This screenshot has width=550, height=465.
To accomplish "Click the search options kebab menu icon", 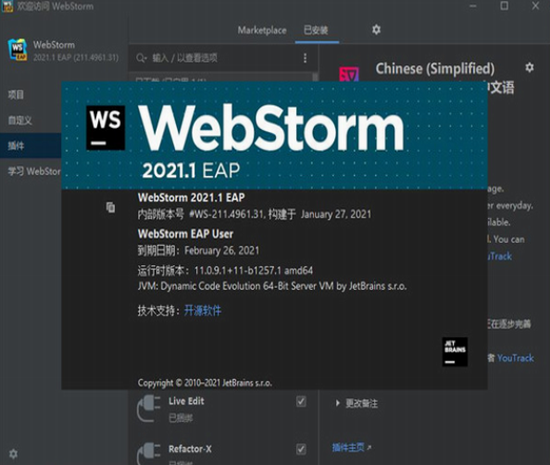I will pos(305,58).
